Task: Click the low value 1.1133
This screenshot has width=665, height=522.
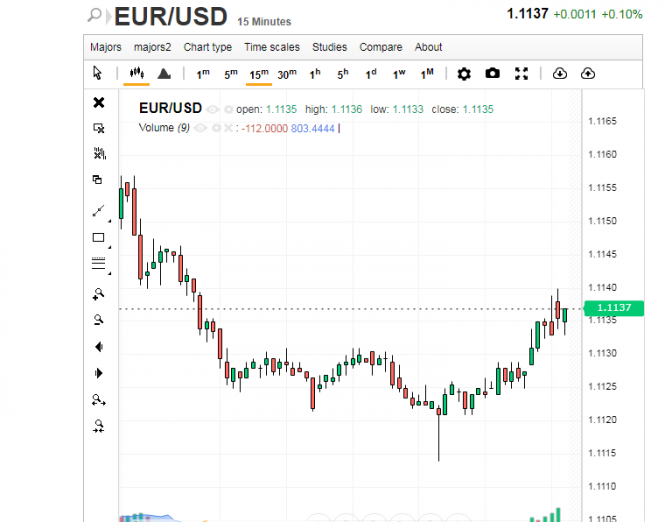Action: coord(408,109)
